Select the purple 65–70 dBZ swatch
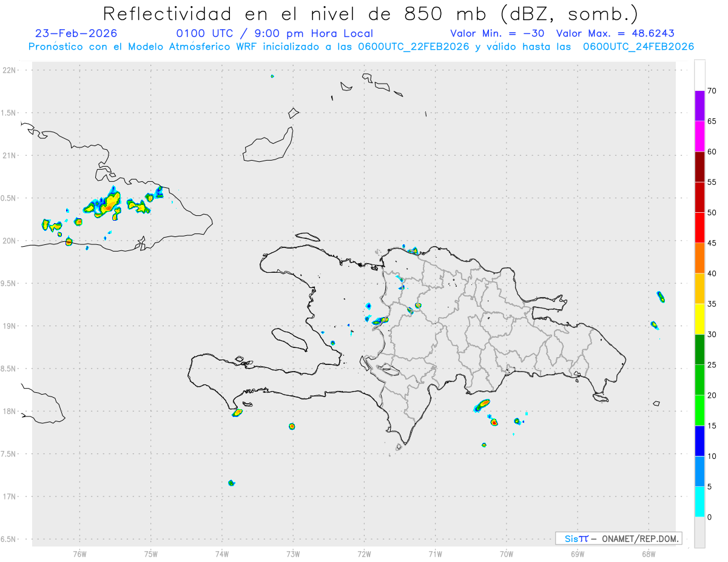Viewport: 728px width, 562px height. point(699,106)
